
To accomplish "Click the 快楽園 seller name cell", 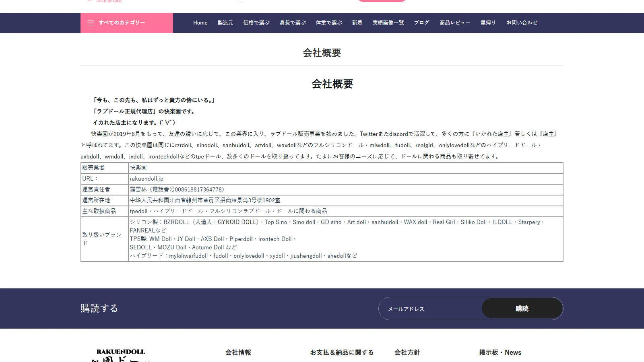I will point(345,168).
